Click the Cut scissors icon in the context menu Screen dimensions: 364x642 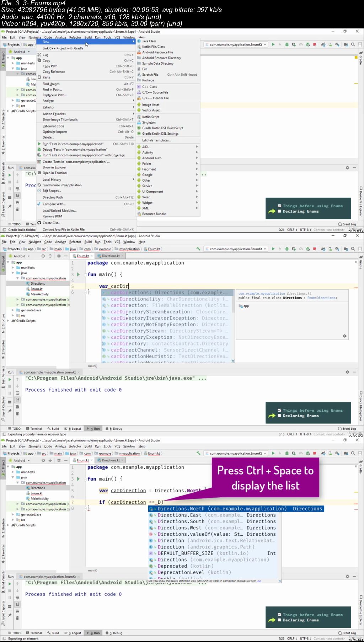pyautogui.click(x=39, y=55)
